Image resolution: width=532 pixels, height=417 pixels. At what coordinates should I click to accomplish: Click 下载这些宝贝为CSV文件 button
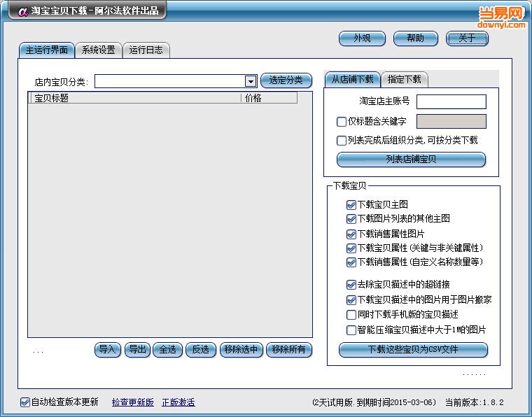tap(413, 349)
